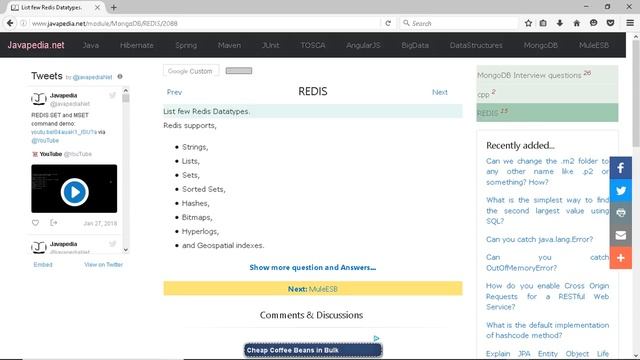The height and width of the screenshot is (360, 640).
Task: Open a new tab with plus icon
Action: point(113,7)
